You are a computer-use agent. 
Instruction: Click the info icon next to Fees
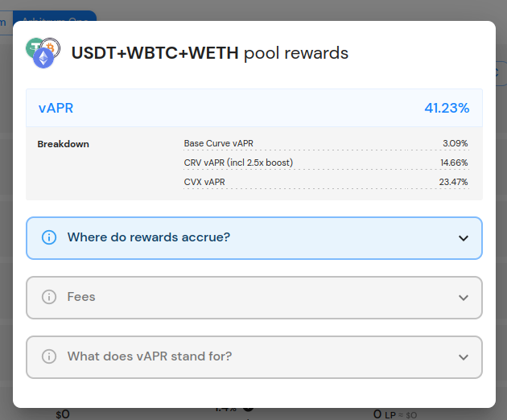click(x=49, y=297)
